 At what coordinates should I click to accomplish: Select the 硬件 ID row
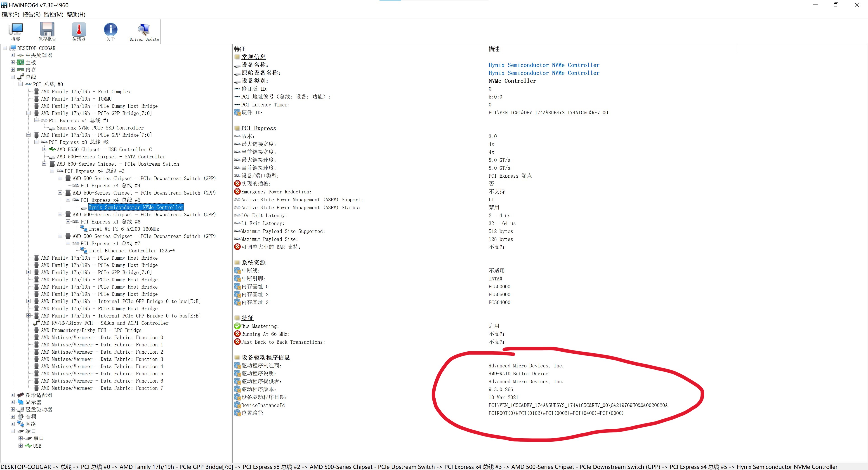[421, 113]
